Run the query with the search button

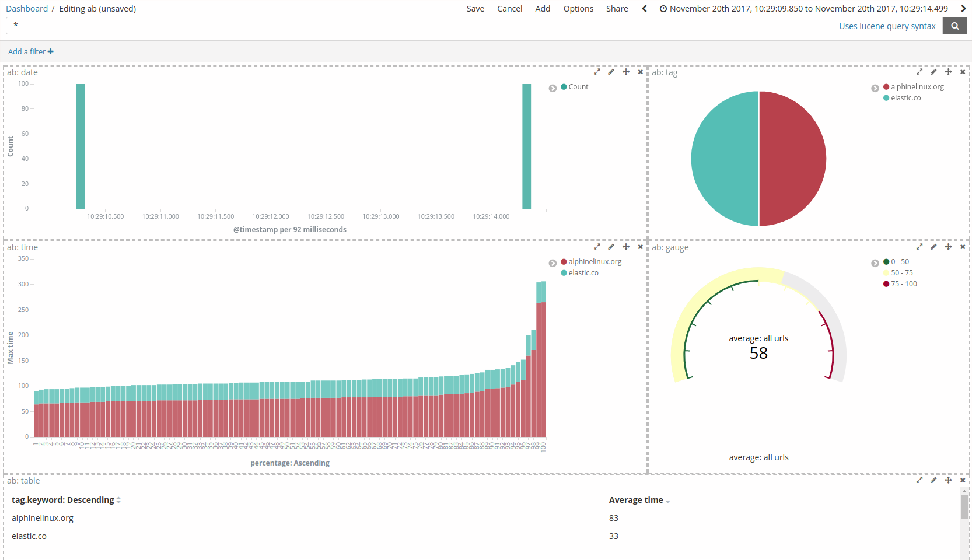pos(955,26)
